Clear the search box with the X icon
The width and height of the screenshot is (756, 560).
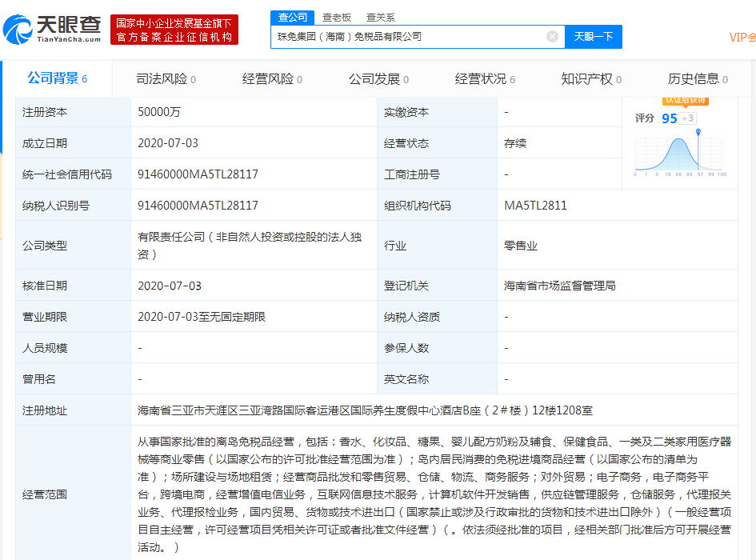[553, 37]
